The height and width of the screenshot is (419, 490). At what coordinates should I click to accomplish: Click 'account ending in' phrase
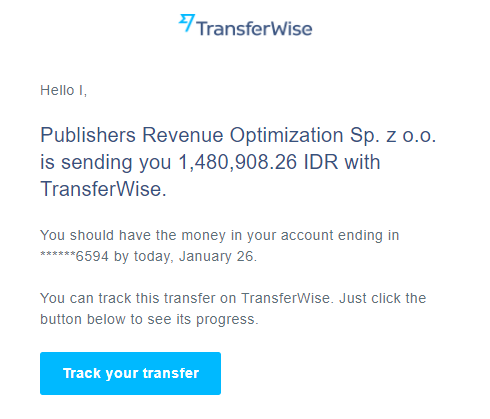[x=340, y=235]
